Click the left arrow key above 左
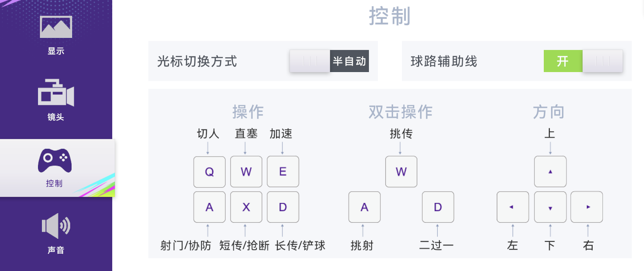Viewport: 644px width, 271px height. tap(513, 207)
